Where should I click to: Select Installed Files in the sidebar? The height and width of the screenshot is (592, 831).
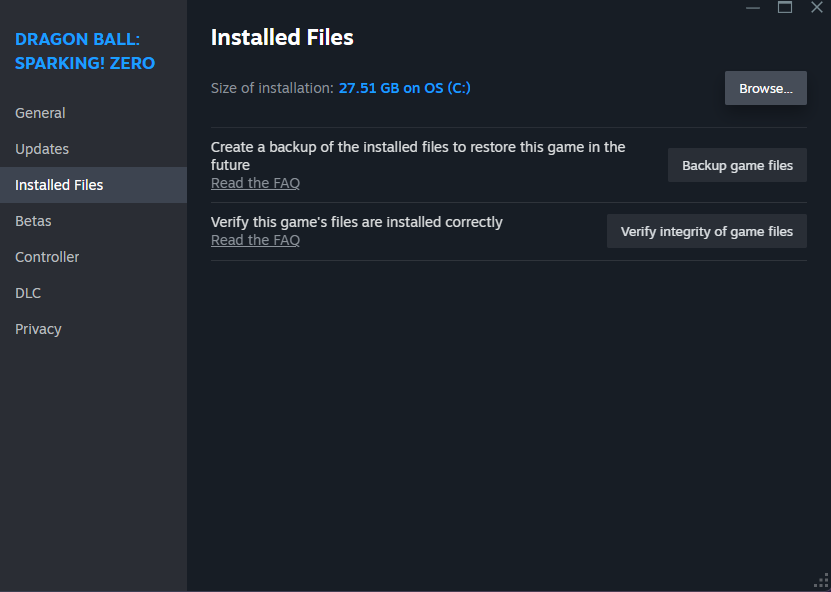tap(59, 185)
